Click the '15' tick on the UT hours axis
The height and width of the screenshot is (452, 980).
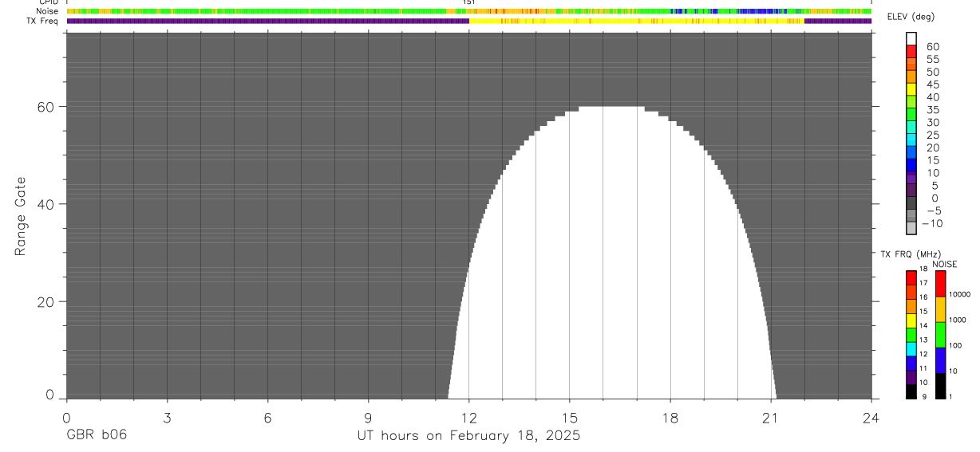coord(570,417)
